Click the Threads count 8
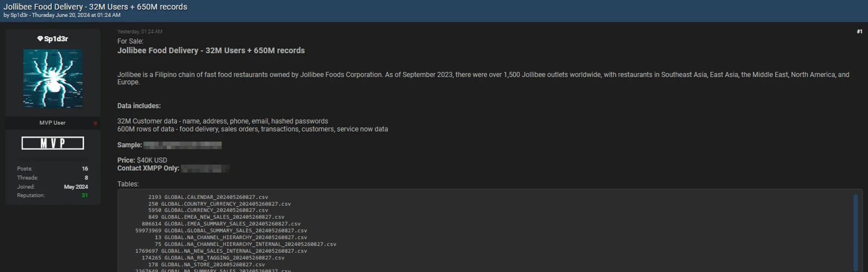This screenshot has height=272, width=868. pos(86,178)
